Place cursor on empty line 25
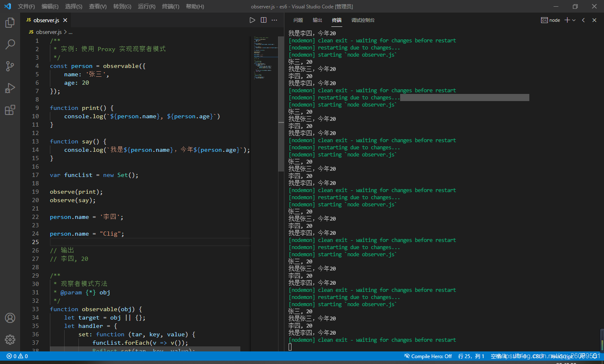 [x=150, y=242]
